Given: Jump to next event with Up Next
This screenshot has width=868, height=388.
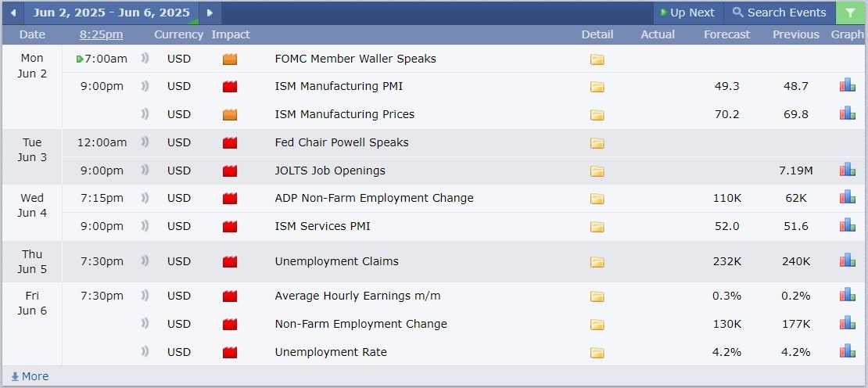Looking at the screenshot, I should click(x=688, y=13).
